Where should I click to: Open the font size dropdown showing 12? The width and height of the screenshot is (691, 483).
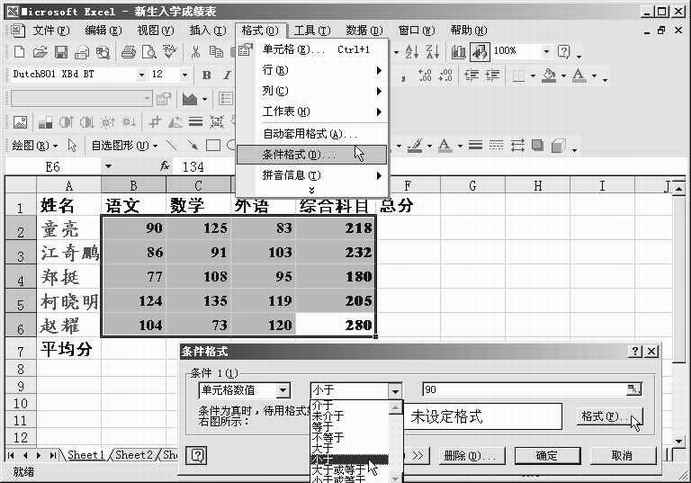click(x=185, y=75)
